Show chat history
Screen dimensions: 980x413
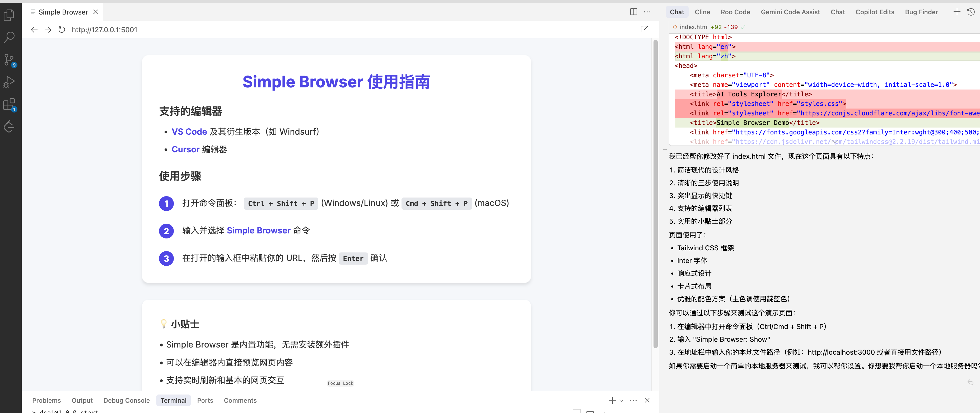point(970,12)
